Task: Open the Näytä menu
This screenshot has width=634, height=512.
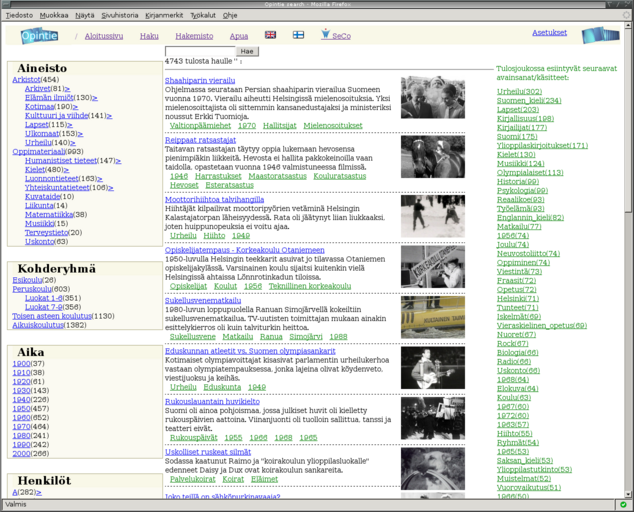Action: tap(85, 15)
